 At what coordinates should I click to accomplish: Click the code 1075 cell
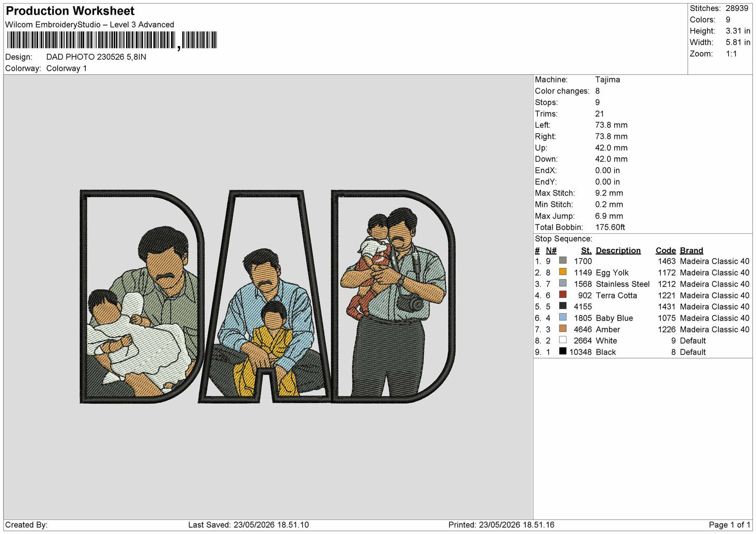click(667, 319)
